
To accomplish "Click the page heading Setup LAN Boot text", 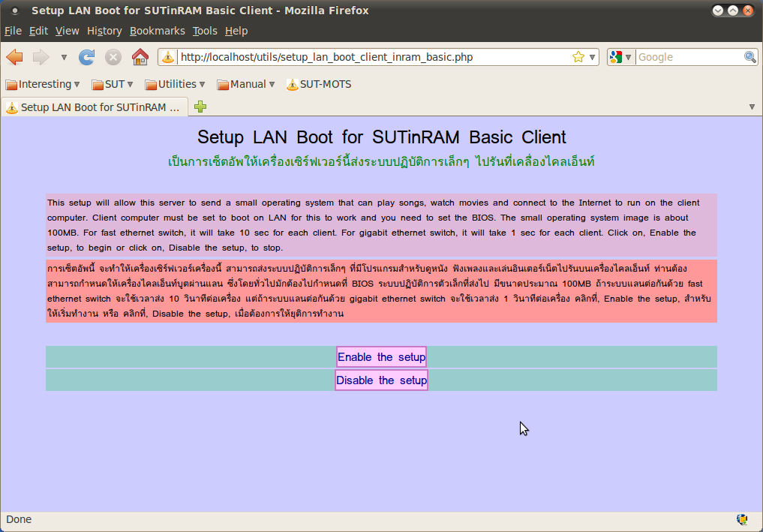I will 381,137.
